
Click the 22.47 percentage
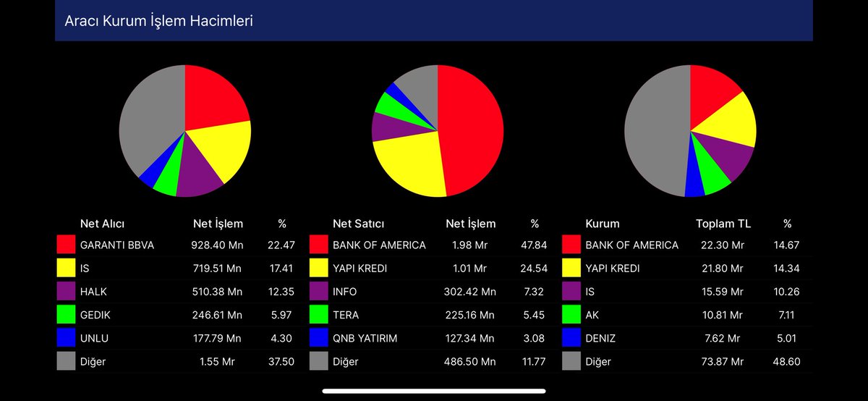pyautogui.click(x=282, y=245)
